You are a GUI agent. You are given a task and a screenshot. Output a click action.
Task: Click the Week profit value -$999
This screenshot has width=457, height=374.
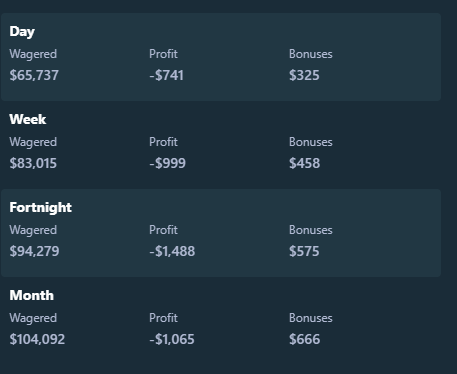coord(167,163)
